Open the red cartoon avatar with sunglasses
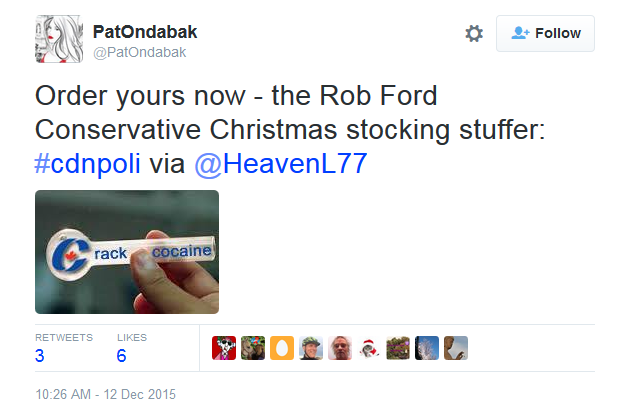This screenshot has height=410, width=623. point(224,347)
